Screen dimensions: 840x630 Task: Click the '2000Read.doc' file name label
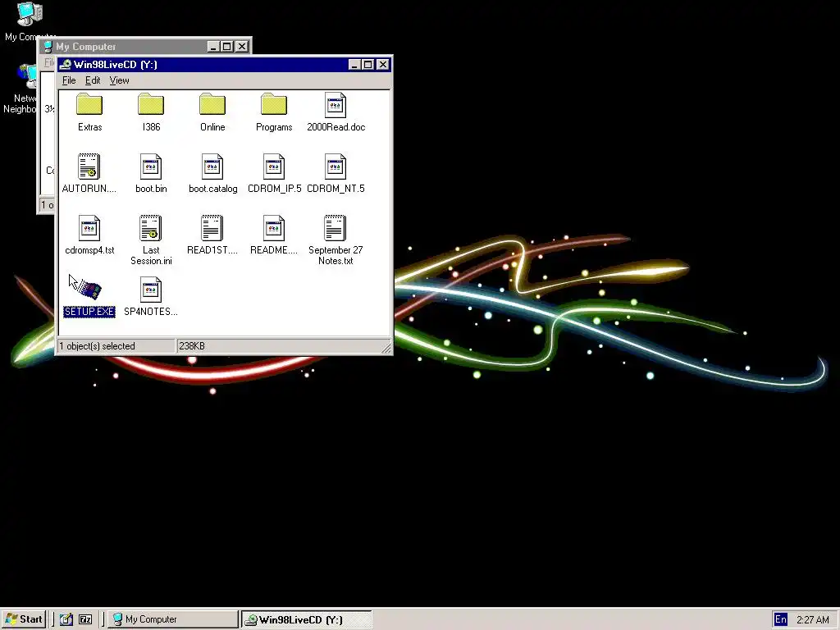pos(336,127)
